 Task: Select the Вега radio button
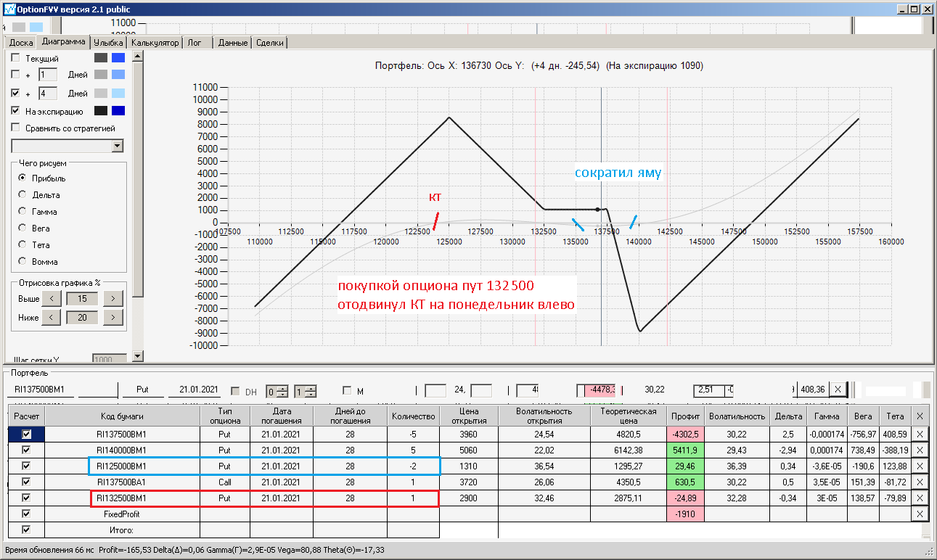coord(22,228)
